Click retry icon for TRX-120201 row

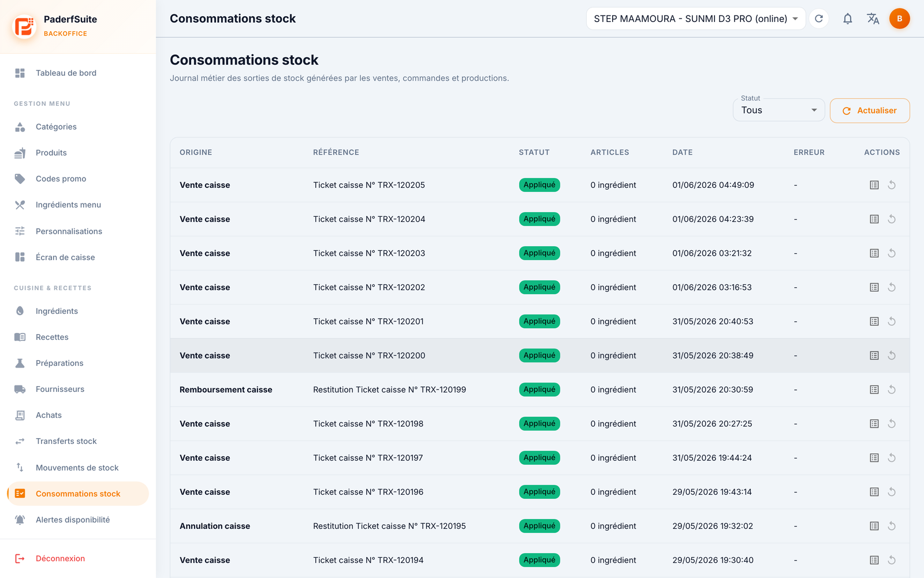892,321
